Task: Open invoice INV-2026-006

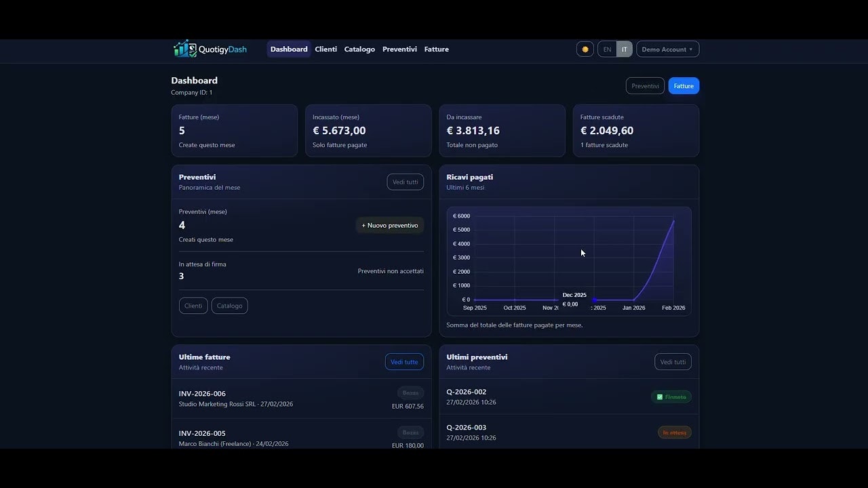Action: click(x=202, y=394)
